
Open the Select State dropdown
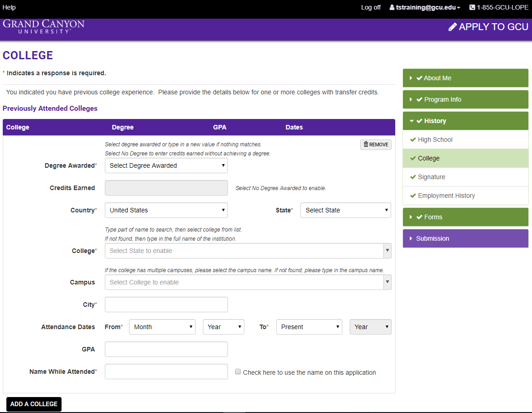point(346,210)
